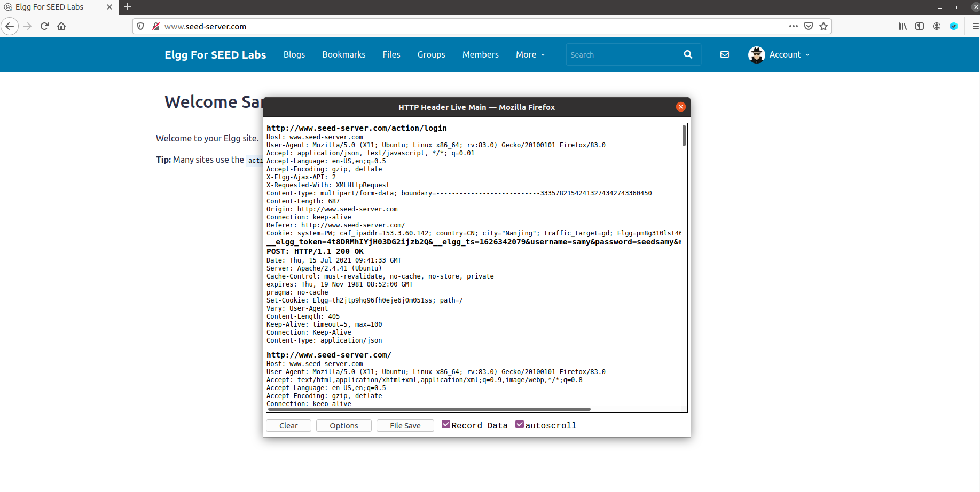Click the Set-Cookie response header line

[365, 300]
